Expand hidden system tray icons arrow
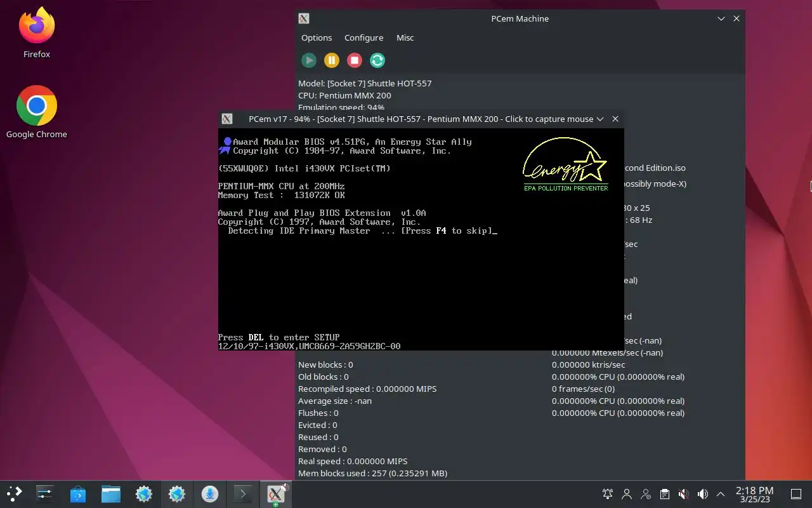Screen dimensions: 812x508 [x=721, y=494]
